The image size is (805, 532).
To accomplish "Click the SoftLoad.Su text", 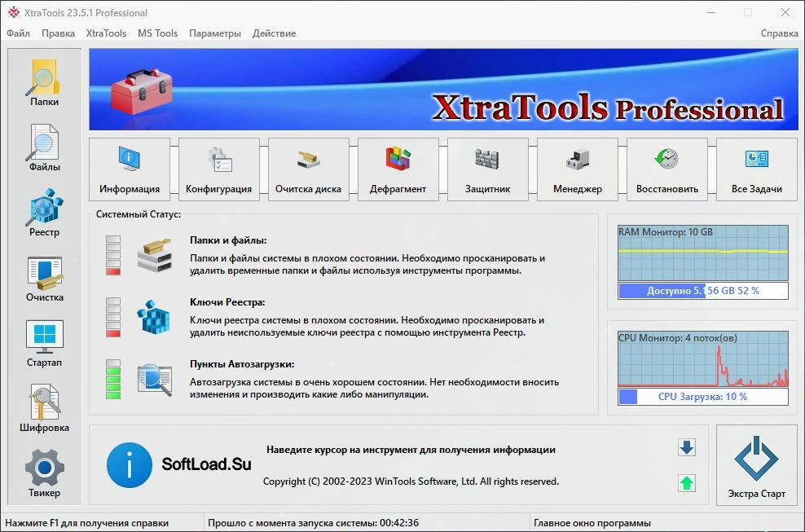I will [x=206, y=464].
